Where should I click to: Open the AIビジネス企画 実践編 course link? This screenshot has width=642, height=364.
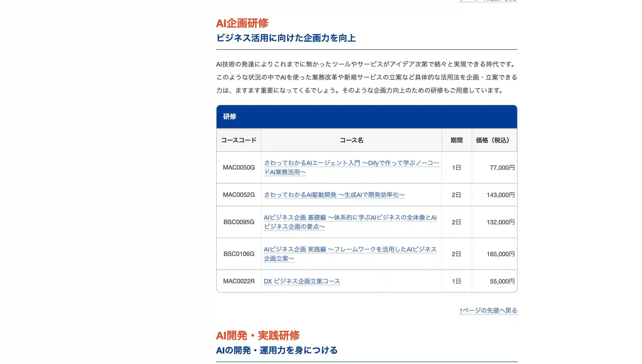[350, 254]
